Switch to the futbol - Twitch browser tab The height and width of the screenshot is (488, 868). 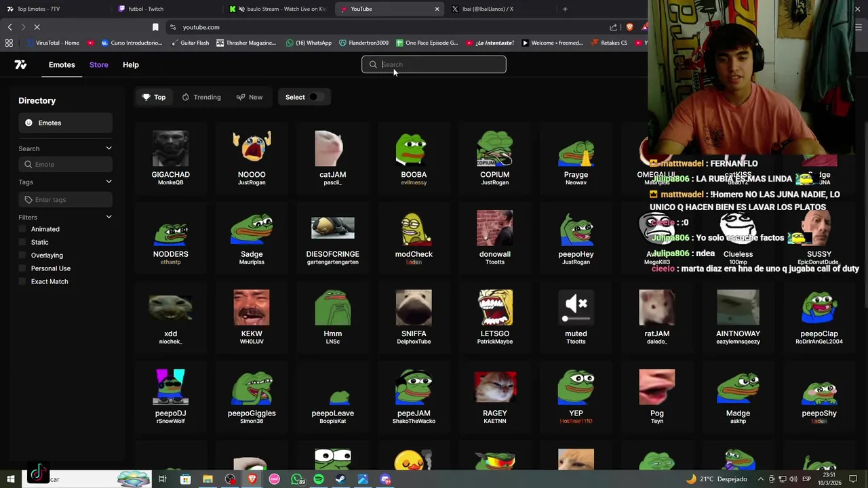point(166,9)
